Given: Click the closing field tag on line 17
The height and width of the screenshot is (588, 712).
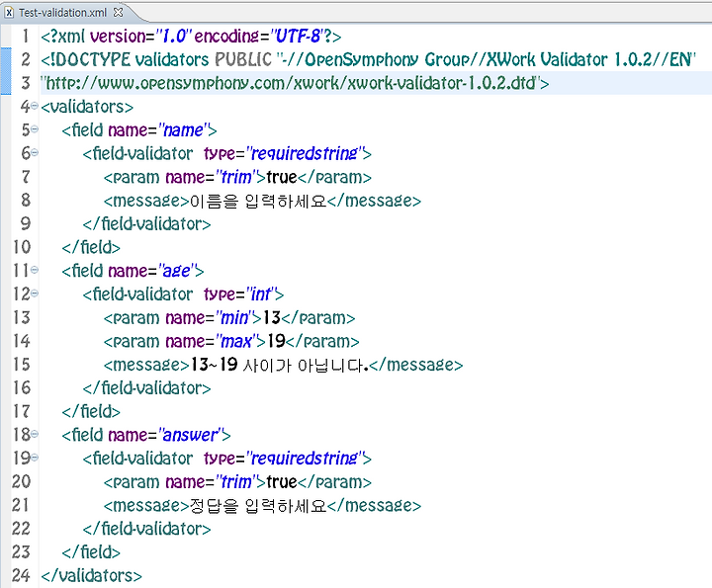Looking at the screenshot, I should 91,411.
